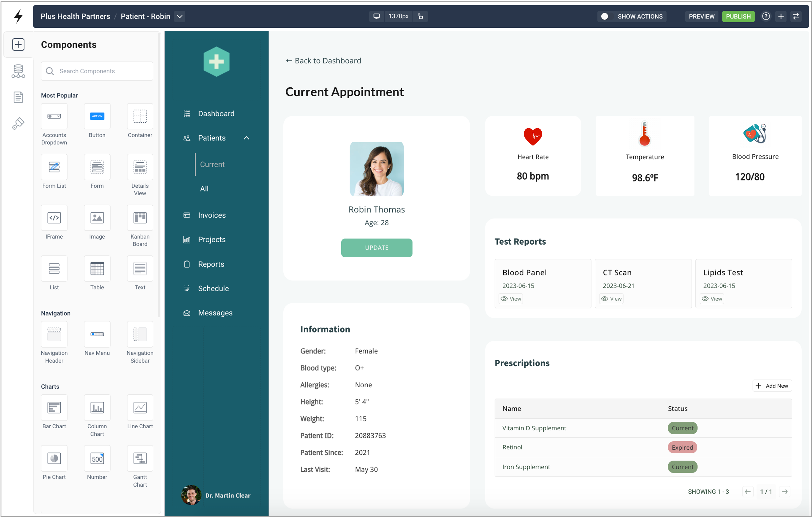
Task: Collapse the Patients menu chevron
Action: 246,138
